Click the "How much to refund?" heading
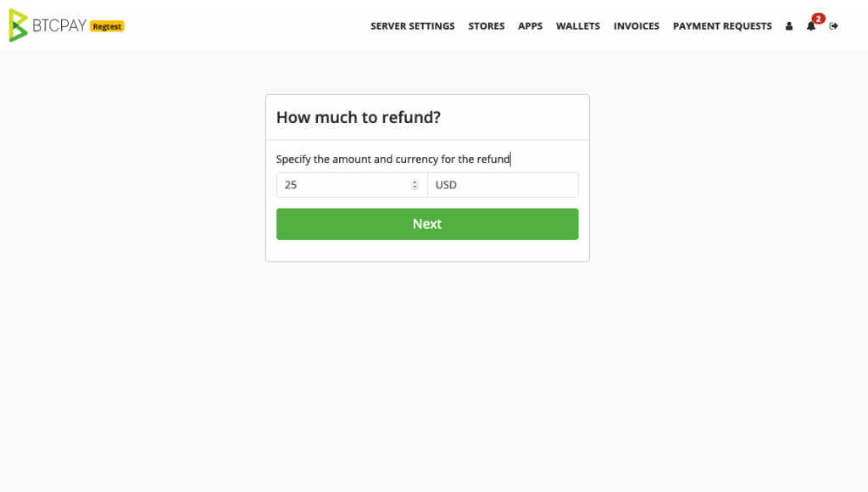 (x=359, y=117)
